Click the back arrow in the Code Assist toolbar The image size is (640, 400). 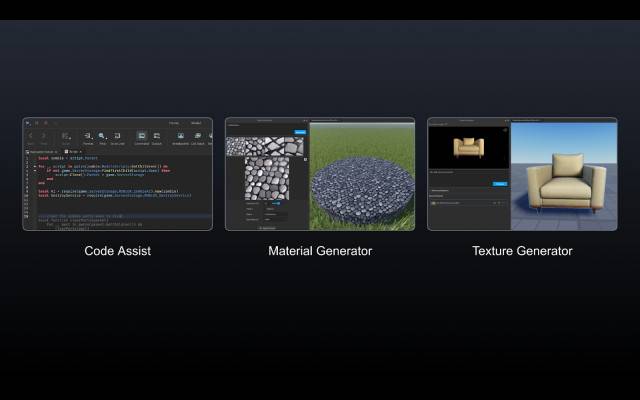[x=31, y=135]
